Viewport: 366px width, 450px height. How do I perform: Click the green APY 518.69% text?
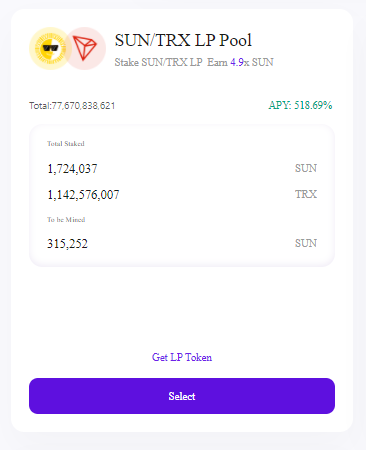pyautogui.click(x=300, y=105)
